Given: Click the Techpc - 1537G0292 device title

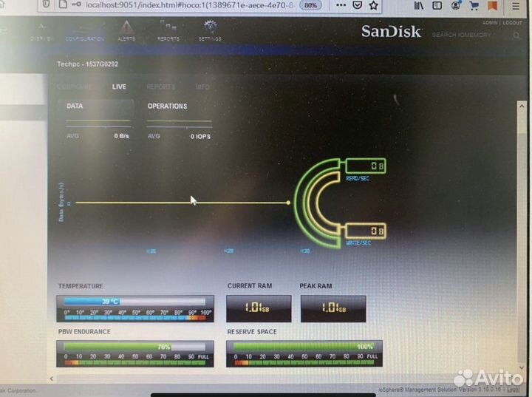Looking at the screenshot, I should [x=87, y=64].
